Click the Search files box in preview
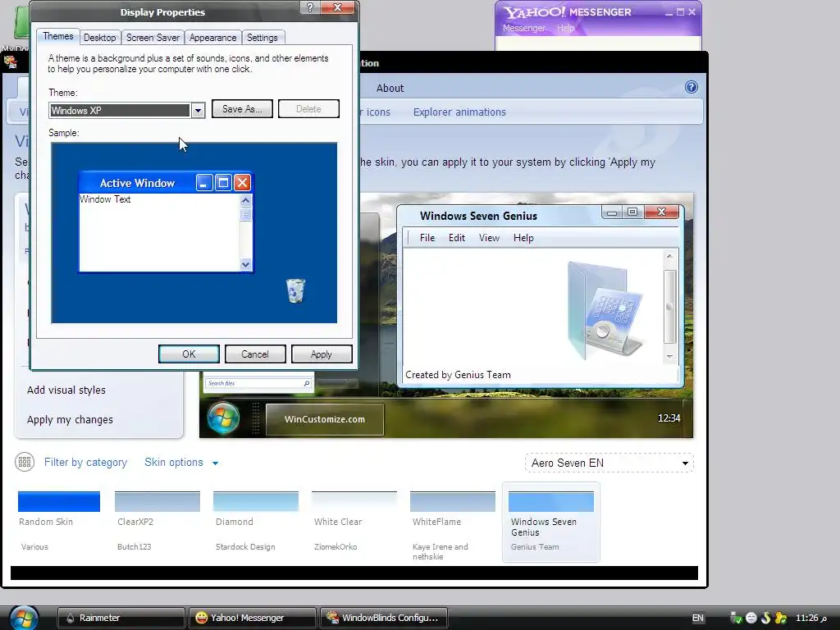The image size is (840, 630). (258, 383)
